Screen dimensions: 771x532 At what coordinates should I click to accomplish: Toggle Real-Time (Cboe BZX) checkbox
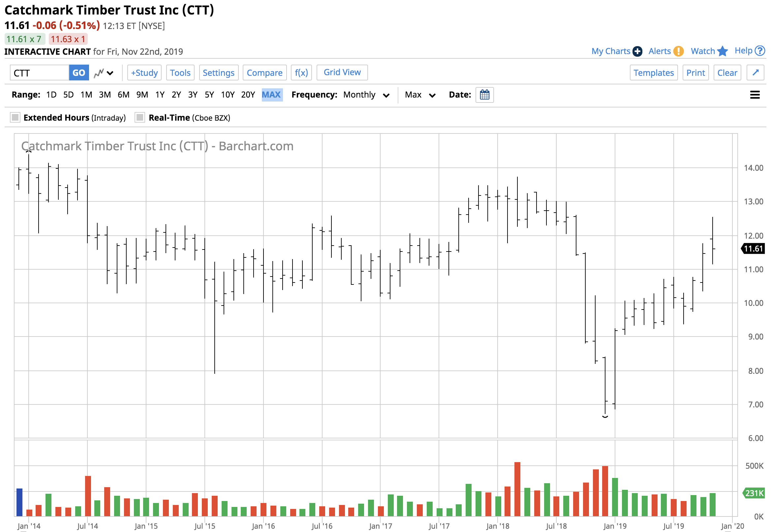pos(140,117)
